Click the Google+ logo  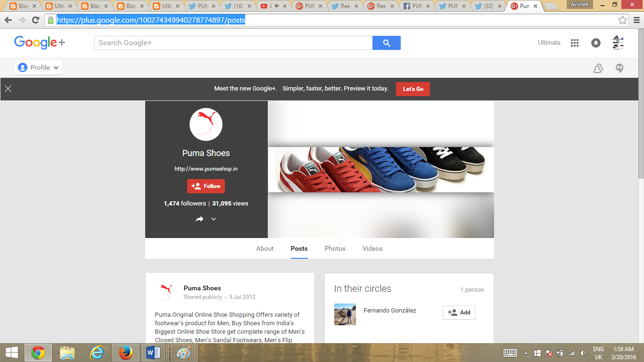point(39,42)
